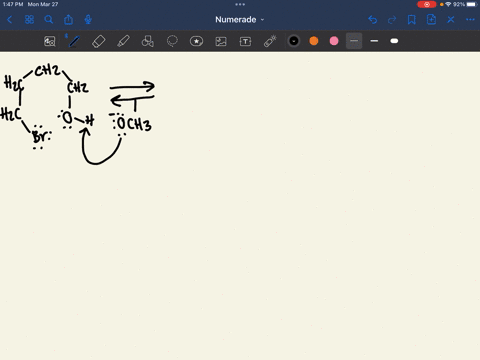
Task: Tap the three-dot multitasking control
Action: [x=240, y=4]
